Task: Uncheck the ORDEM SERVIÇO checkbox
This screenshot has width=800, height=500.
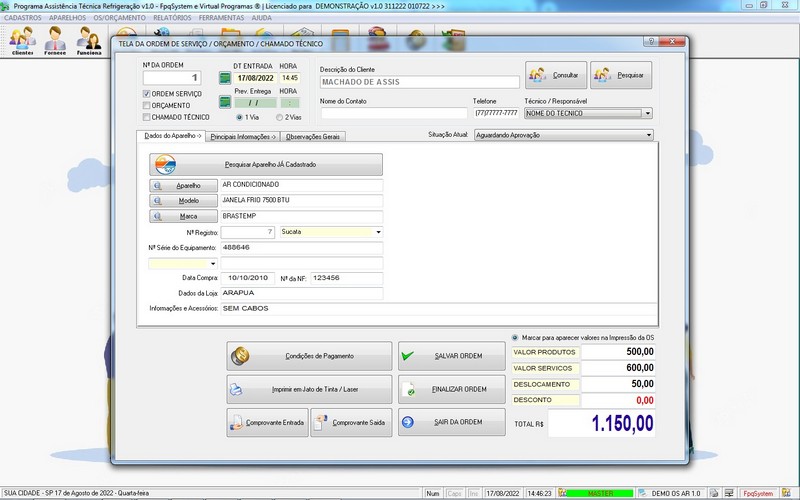Action: (146, 94)
